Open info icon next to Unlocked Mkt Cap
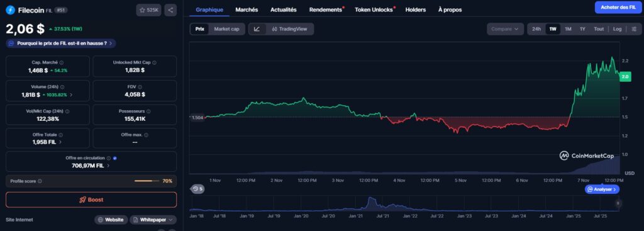This screenshot has height=231, width=644. click(155, 62)
